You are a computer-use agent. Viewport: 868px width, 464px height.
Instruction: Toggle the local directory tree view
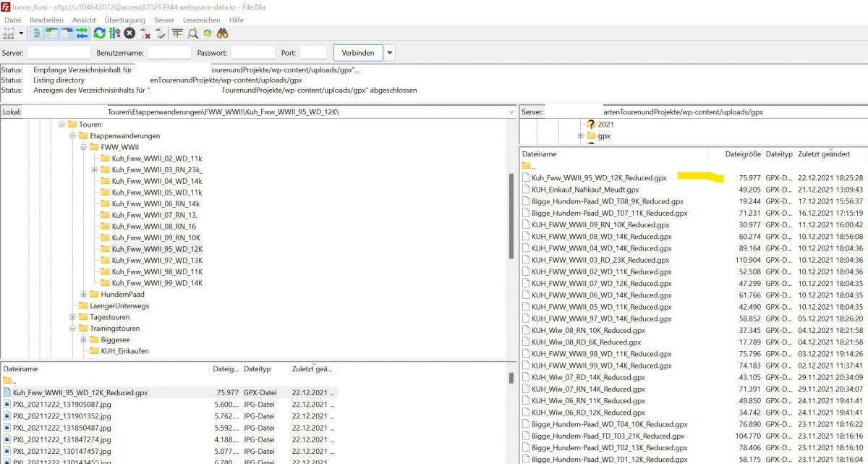coord(52,33)
